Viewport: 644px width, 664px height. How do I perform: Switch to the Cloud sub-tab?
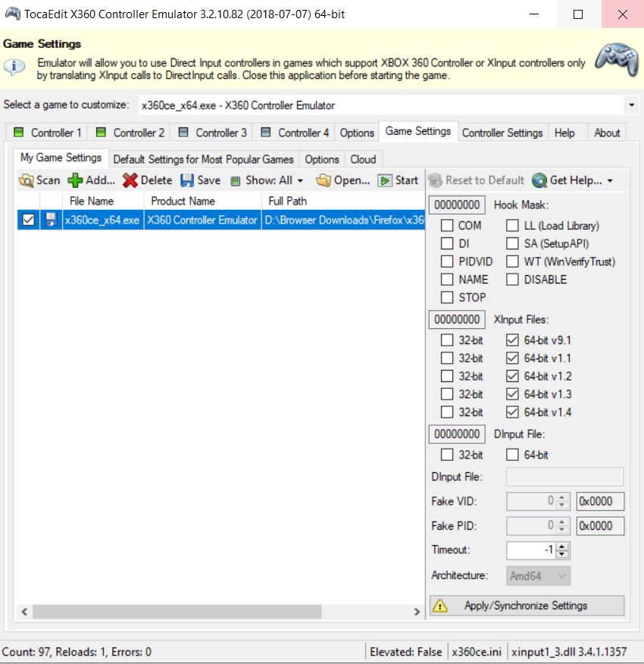click(x=363, y=159)
